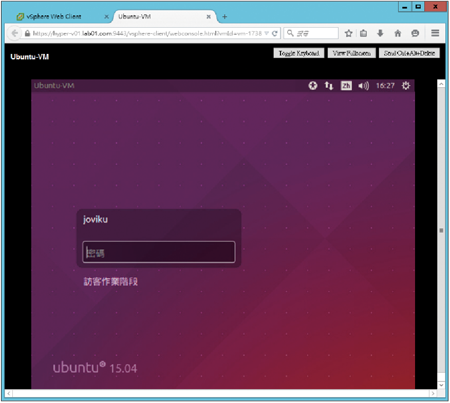Click the vertical scrollbar up arrow

click(x=441, y=84)
